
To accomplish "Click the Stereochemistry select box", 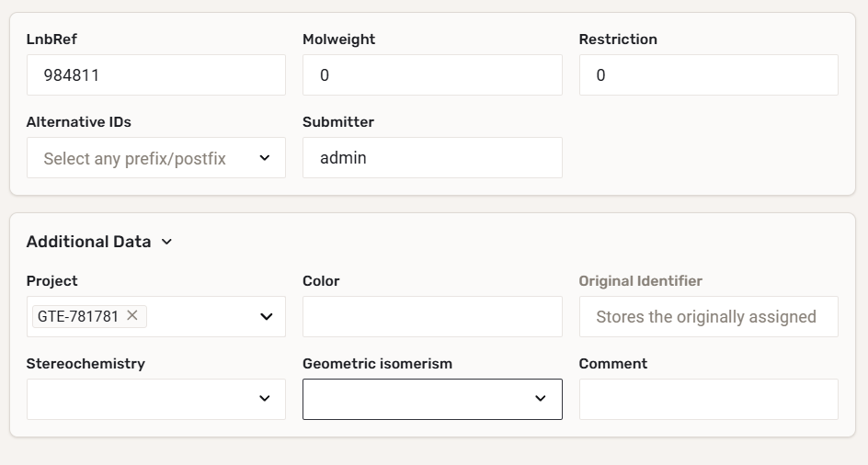I will point(138,399).
